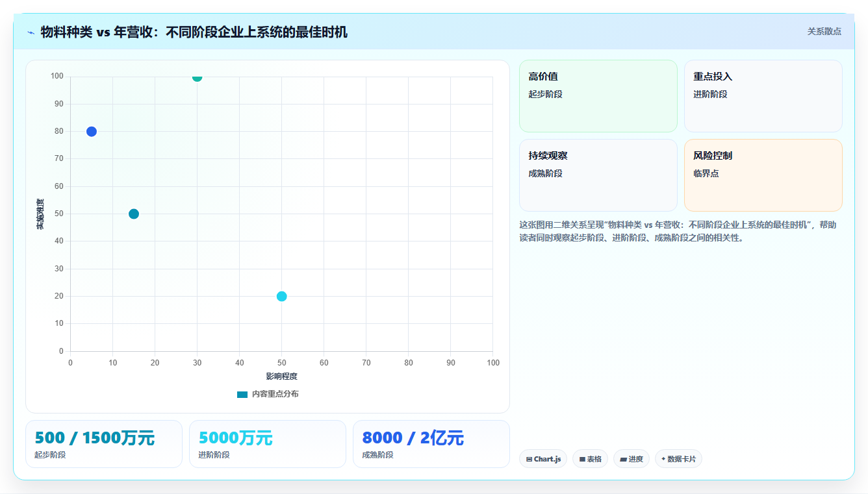Open the 重点投入 进阶阶段 card

(763, 96)
